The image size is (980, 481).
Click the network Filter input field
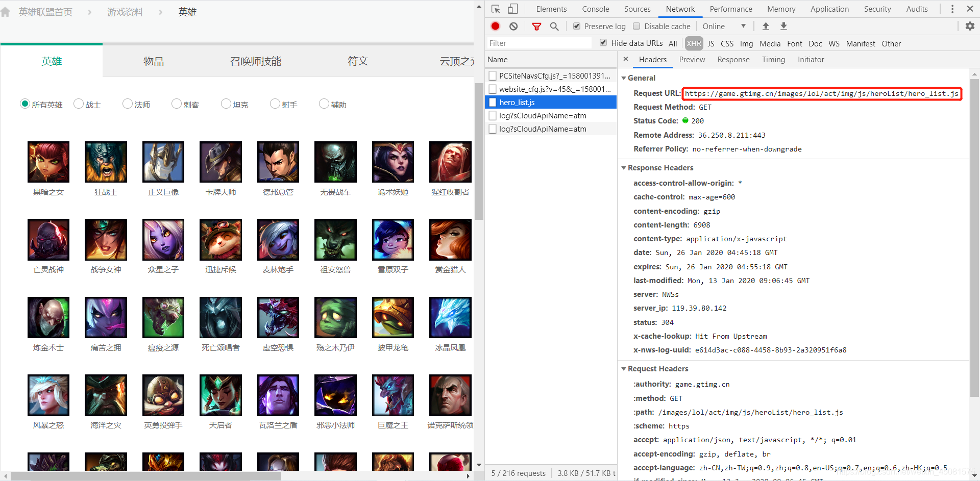539,43
